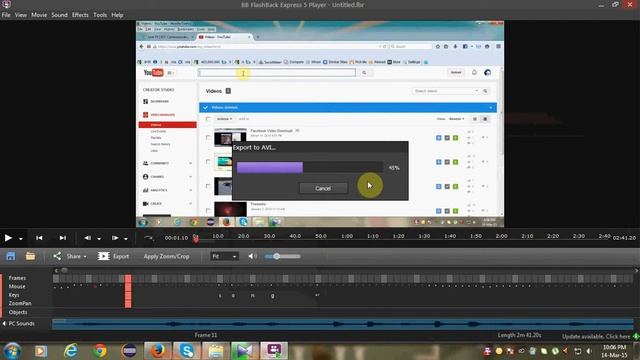Open the Effects menu

[80, 15]
